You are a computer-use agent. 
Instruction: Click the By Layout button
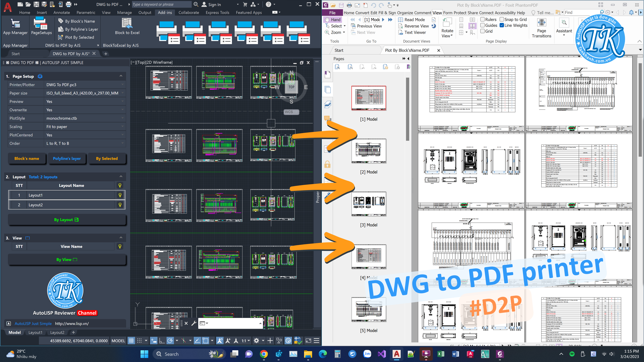pyautogui.click(x=67, y=220)
